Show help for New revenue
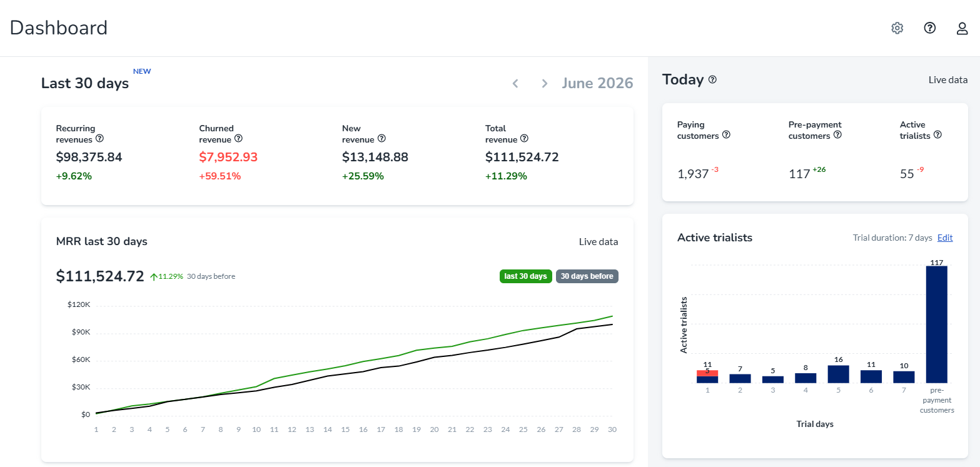This screenshot has height=467, width=980. 381,139
